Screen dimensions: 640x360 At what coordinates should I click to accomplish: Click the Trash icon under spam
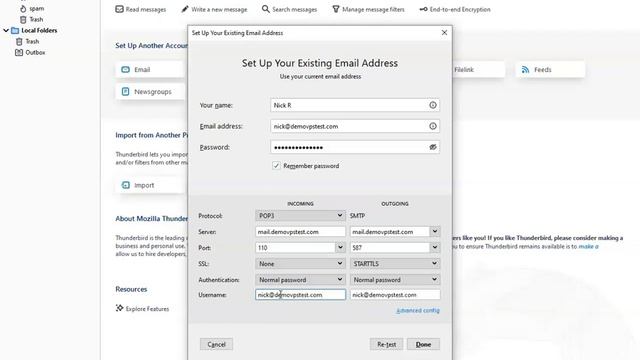(23, 19)
